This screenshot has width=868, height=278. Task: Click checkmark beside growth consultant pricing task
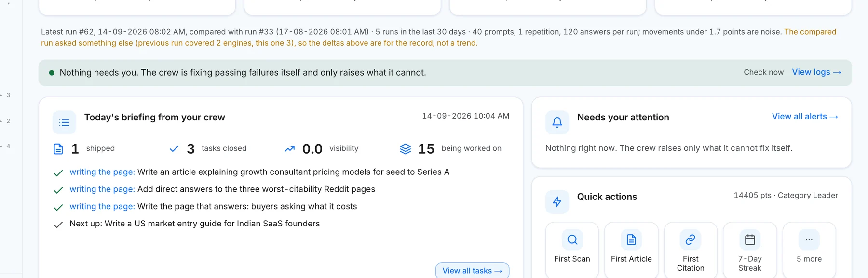(x=58, y=173)
